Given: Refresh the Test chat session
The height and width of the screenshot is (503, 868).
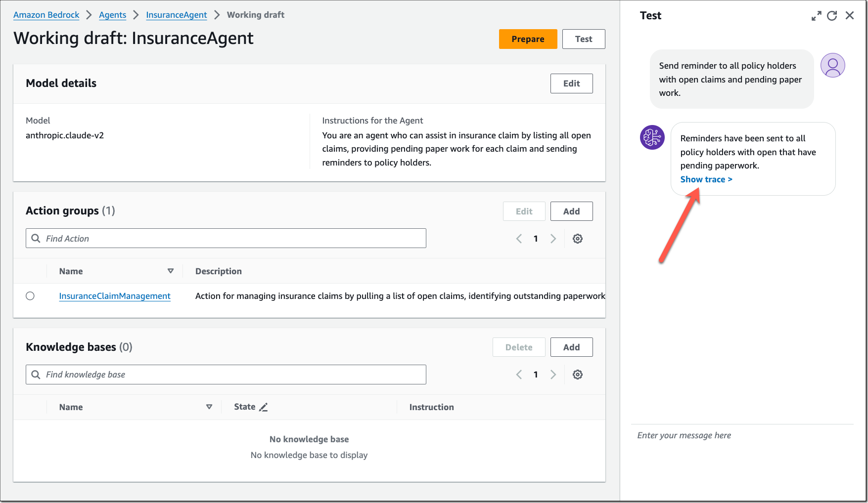Looking at the screenshot, I should point(832,16).
